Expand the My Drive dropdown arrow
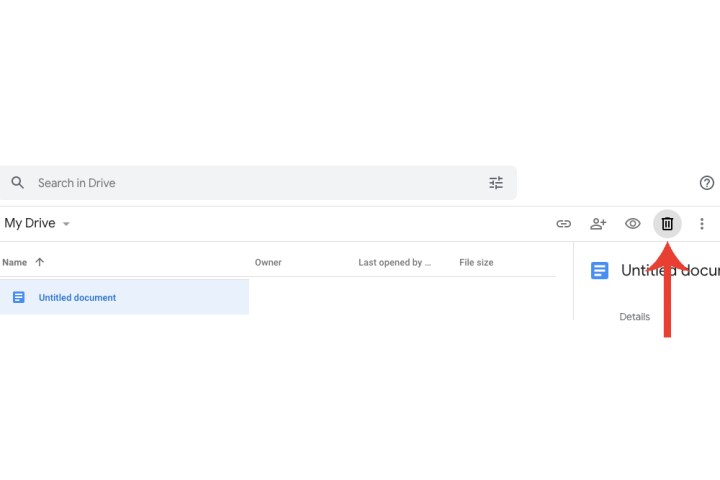Viewport: 720px width, 480px height. point(67,224)
